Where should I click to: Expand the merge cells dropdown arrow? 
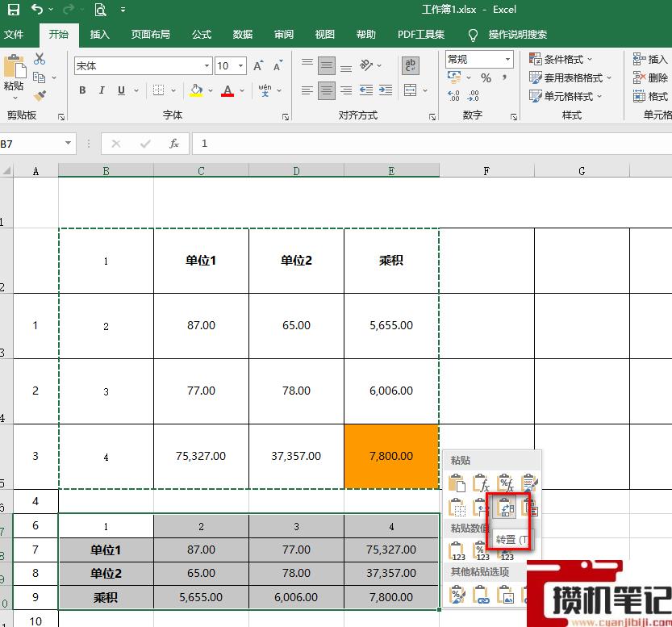pos(425,90)
